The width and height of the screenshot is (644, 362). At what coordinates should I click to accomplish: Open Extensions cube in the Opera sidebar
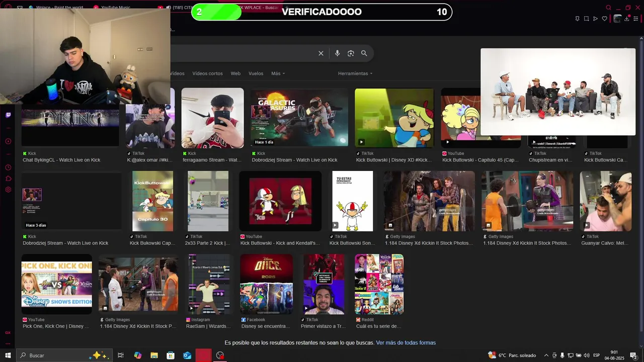8,178
